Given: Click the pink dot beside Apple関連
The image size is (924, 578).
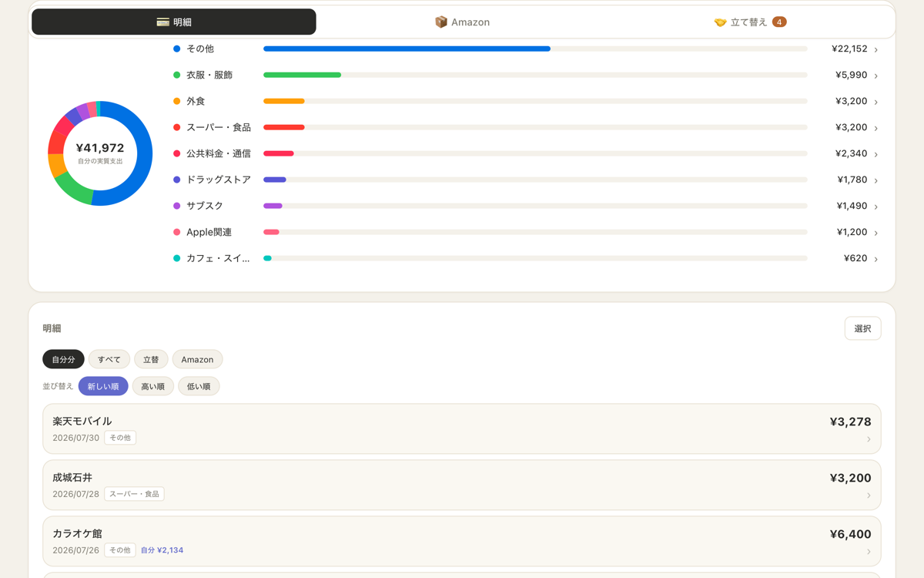Looking at the screenshot, I should [x=177, y=232].
